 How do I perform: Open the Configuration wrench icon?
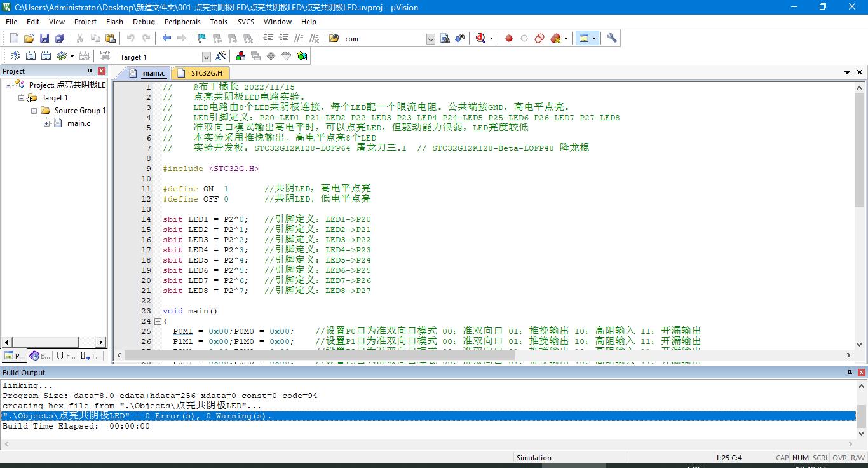click(x=612, y=38)
